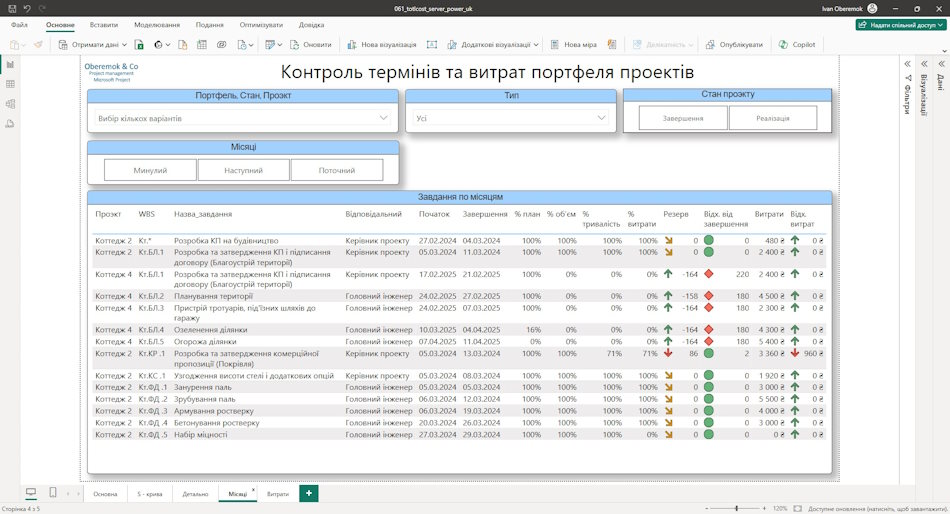
Task: Select the Вставити ribbon tab
Action: click(104, 25)
